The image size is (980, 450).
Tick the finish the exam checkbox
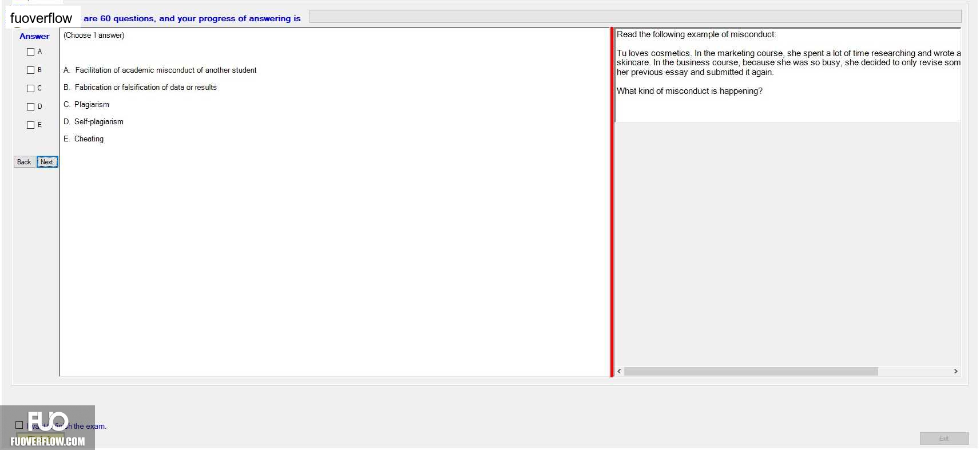[x=19, y=425]
